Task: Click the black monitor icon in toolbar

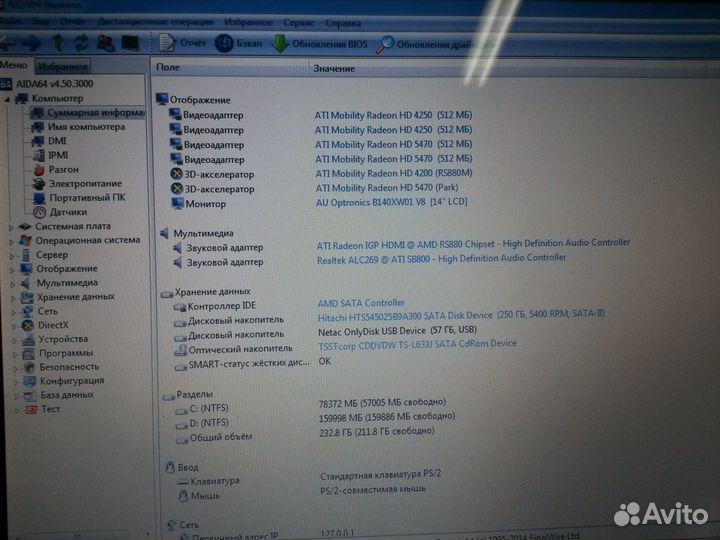Action: (x=130, y=43)
